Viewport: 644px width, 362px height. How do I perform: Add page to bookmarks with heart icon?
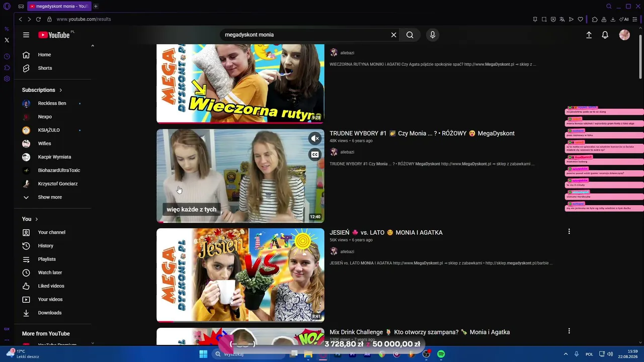(x=580, y=19)
